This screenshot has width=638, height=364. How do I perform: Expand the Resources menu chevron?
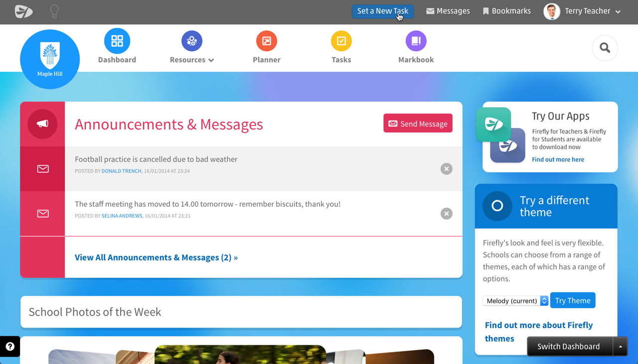pos(211,60)
